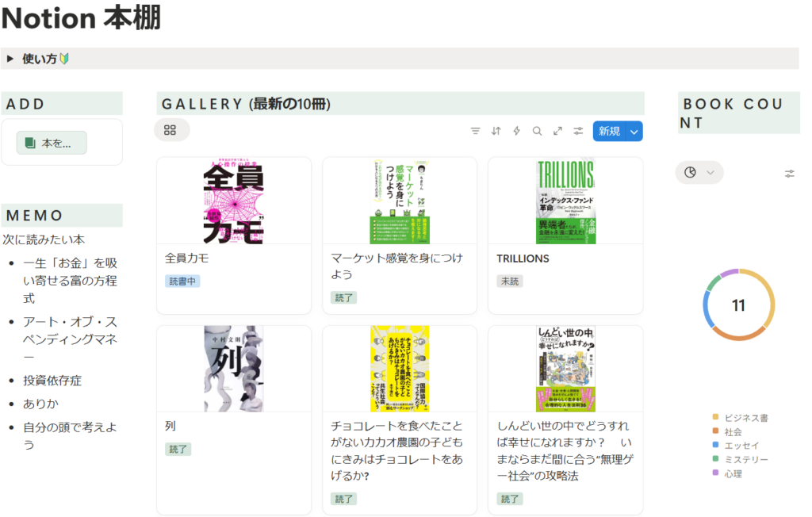Viewport: 812px width, 517px height.
Task: Open gallery as full page with arrows icon
Action: click(x=557, y=131)
